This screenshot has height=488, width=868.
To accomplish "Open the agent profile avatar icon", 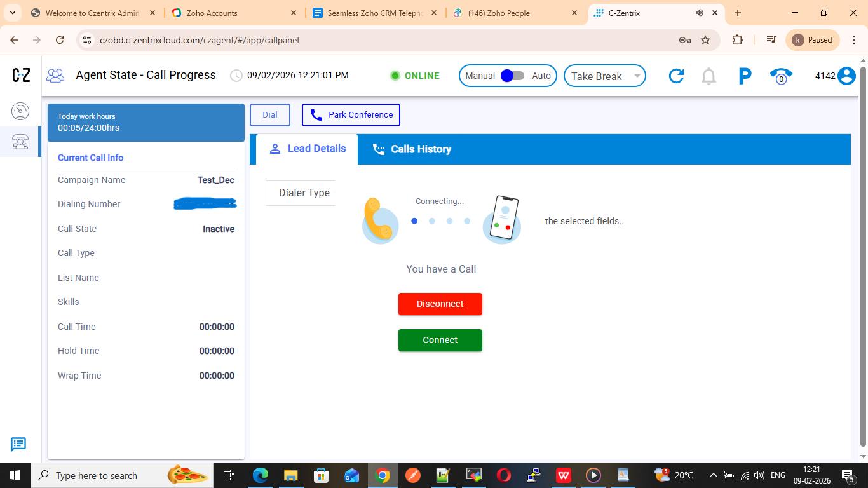I will click(x=846, y=76).
